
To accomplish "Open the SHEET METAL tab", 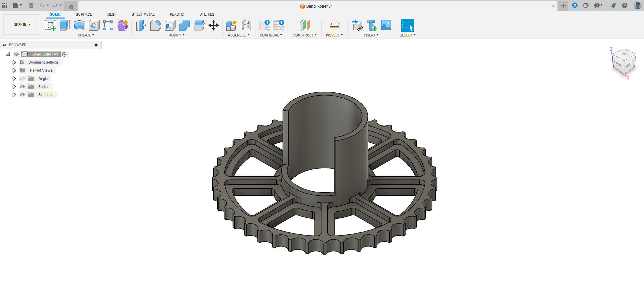I will coord(143,14).
